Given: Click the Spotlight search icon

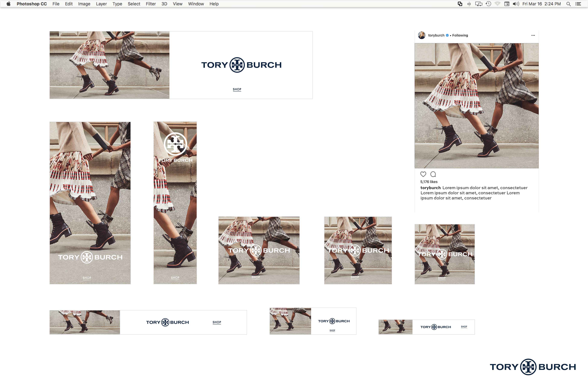Looking at the screenshot, I should (x=569, y=4).
